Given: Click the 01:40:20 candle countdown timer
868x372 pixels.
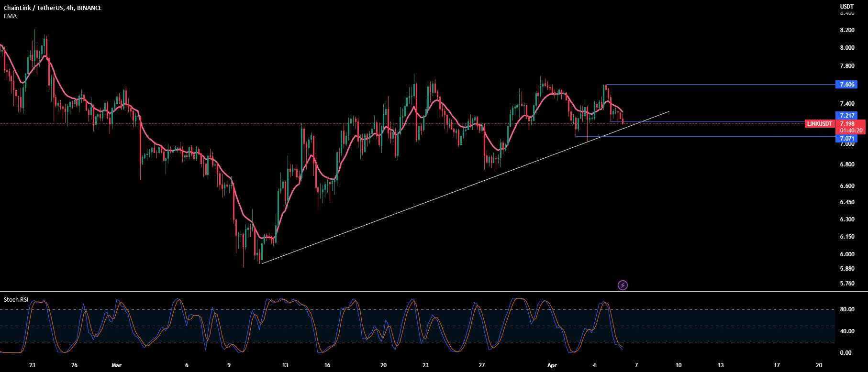Looking at the screenshot, I should [851, 131].
